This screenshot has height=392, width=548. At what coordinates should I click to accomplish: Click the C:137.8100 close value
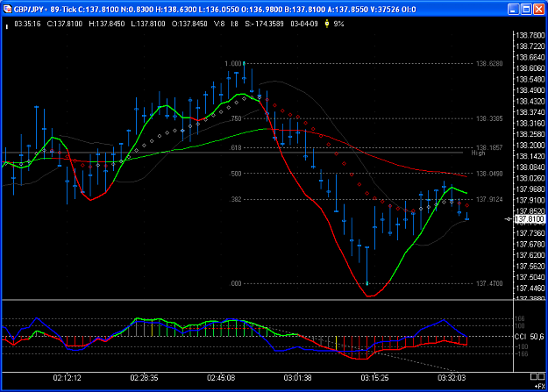coord(65,24)
